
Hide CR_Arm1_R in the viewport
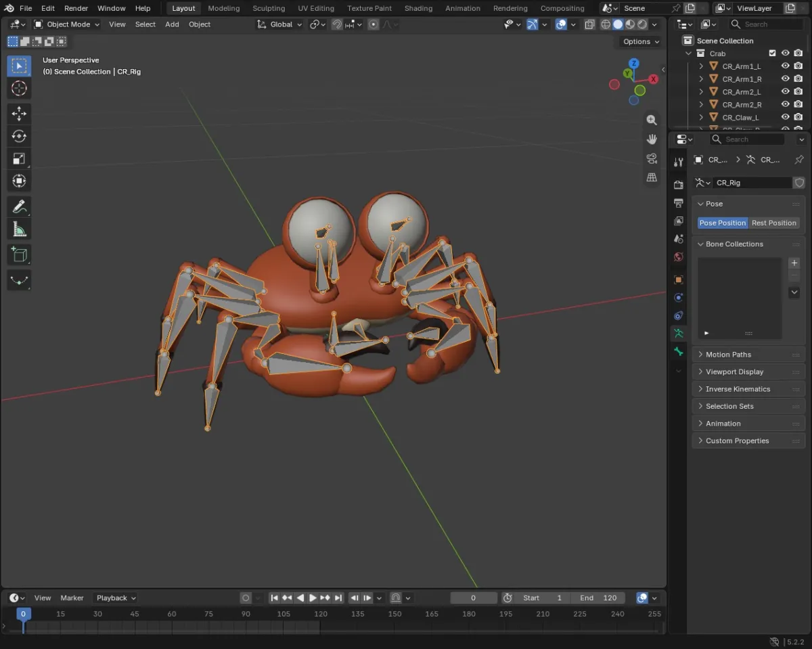(786, 79)
